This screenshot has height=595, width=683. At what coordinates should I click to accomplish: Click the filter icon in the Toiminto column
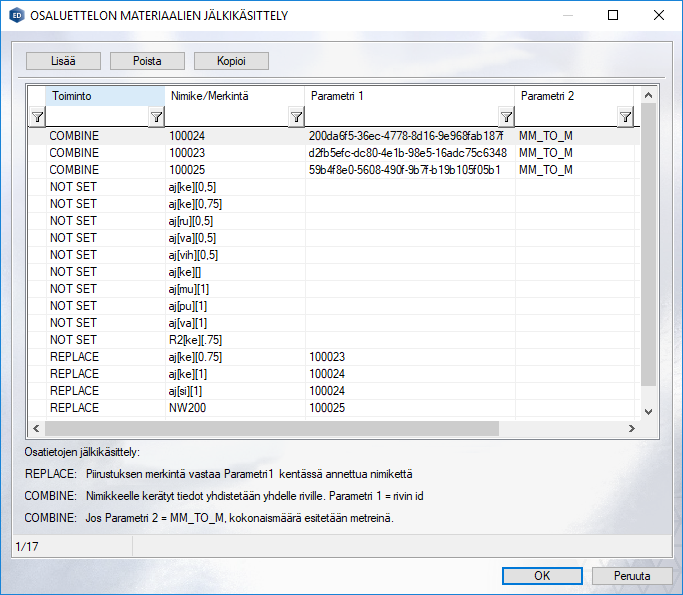coord(156,118)
